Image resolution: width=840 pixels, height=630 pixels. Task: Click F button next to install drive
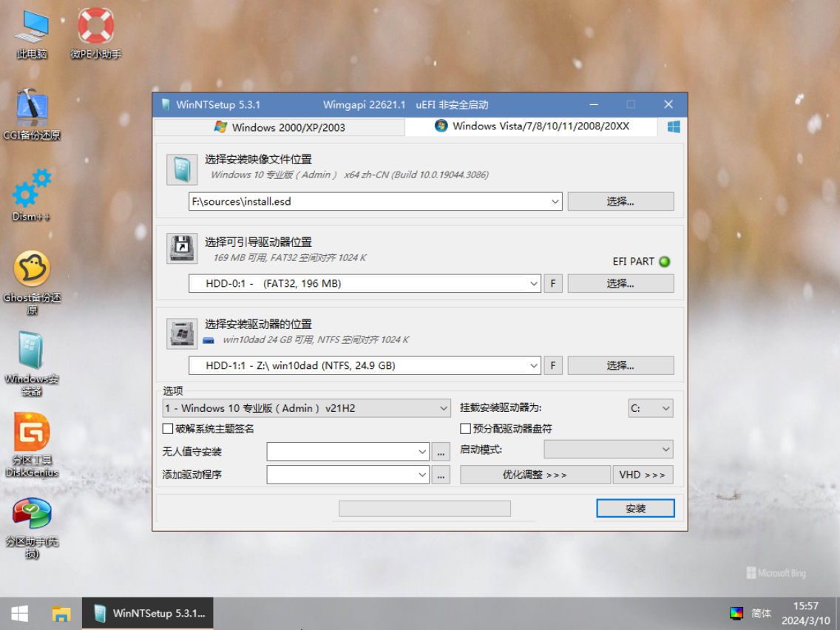coord(553,365)
